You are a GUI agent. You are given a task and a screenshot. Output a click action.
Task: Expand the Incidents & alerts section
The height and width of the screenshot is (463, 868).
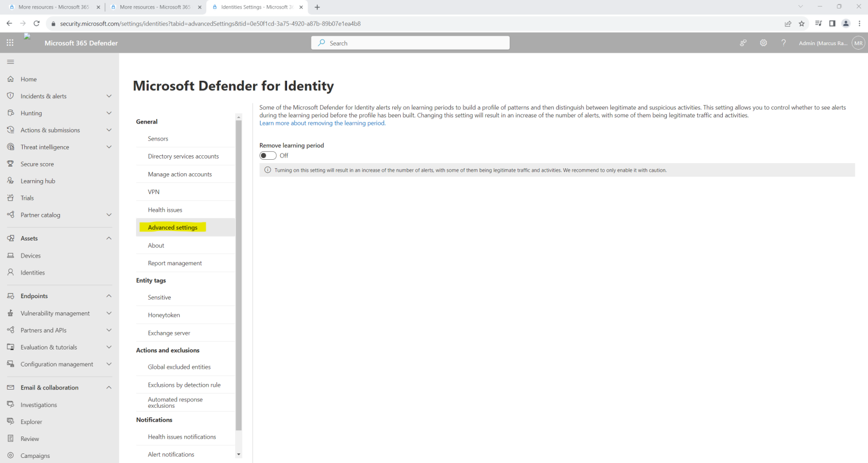click(108, 96)
